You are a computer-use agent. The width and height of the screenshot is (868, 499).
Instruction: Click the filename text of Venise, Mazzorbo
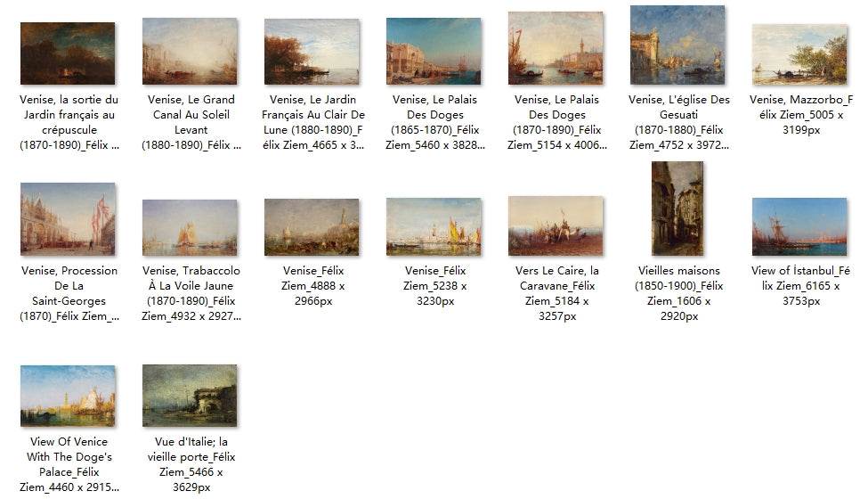pyautogui.click(x=799, y=114)
